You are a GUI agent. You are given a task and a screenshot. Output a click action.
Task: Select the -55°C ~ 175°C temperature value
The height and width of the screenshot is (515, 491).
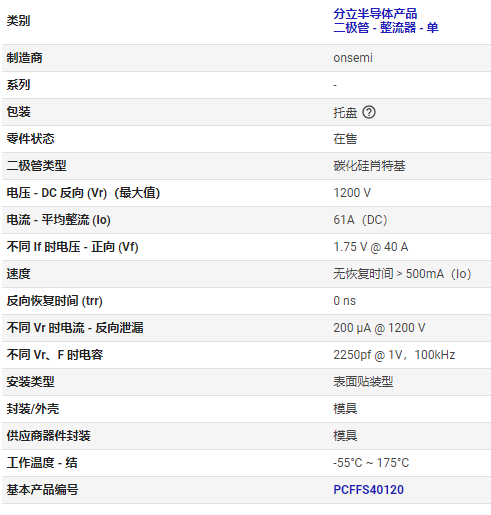pyautogui.click(x=371, y=463)
